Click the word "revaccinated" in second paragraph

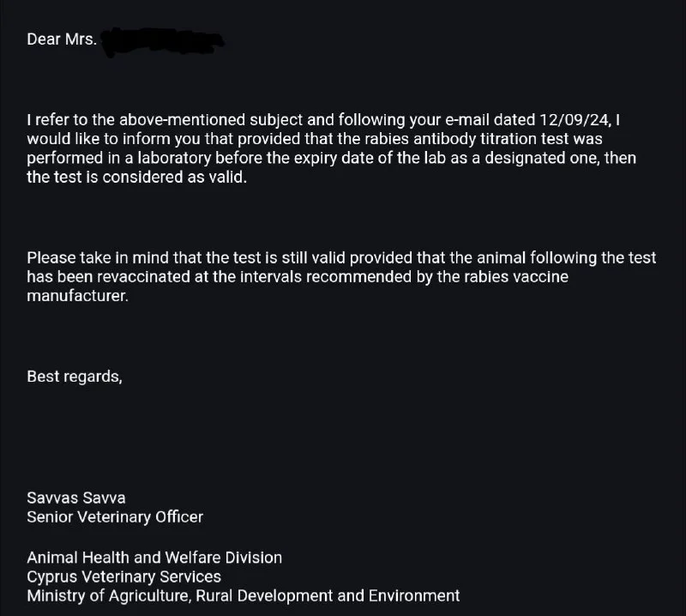pyautogui.click(x=133, y=277)
